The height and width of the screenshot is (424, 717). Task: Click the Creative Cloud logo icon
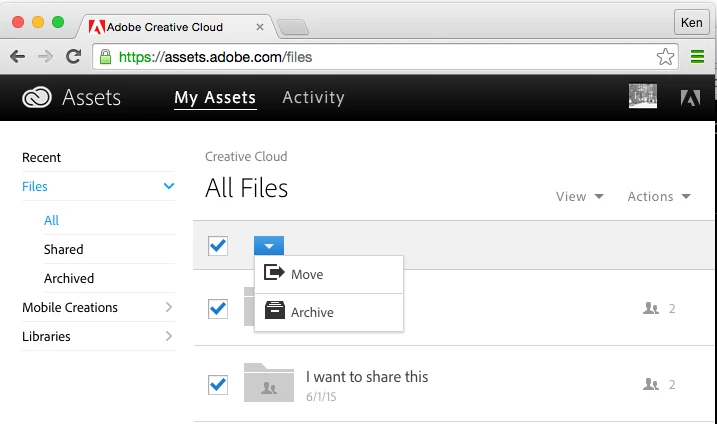(x=37, y=97)
